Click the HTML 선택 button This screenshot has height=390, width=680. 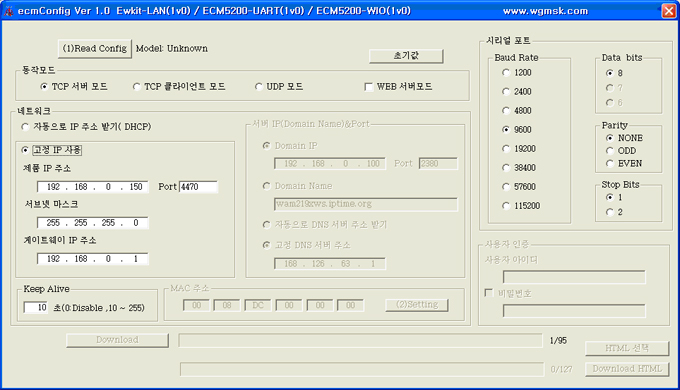point(627,348)
